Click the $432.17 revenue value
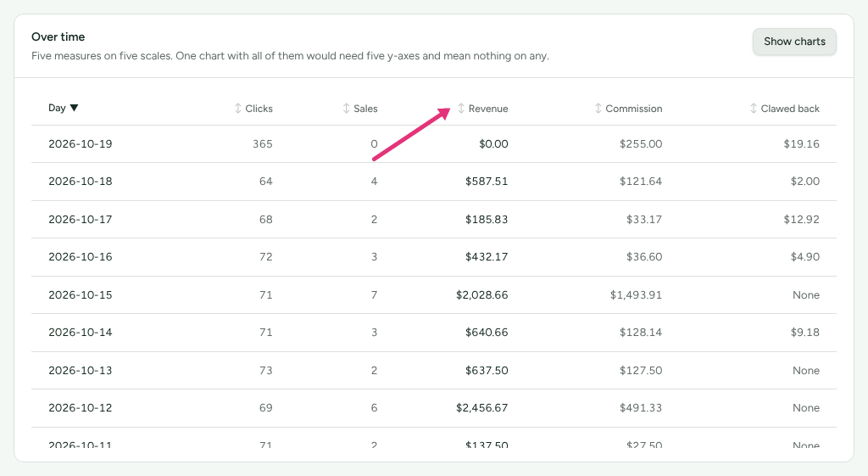The image size is (868, 476). click(x=487, y=257)
